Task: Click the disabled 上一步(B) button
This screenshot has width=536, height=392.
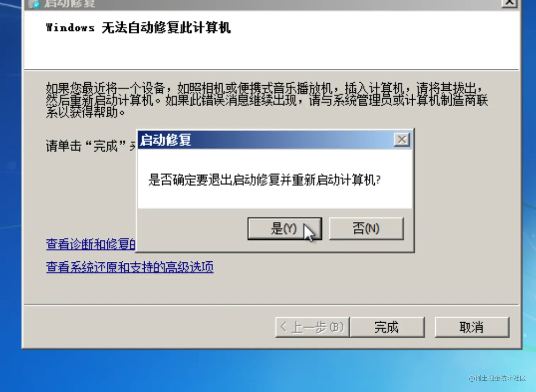Action: tap(312, 327)
